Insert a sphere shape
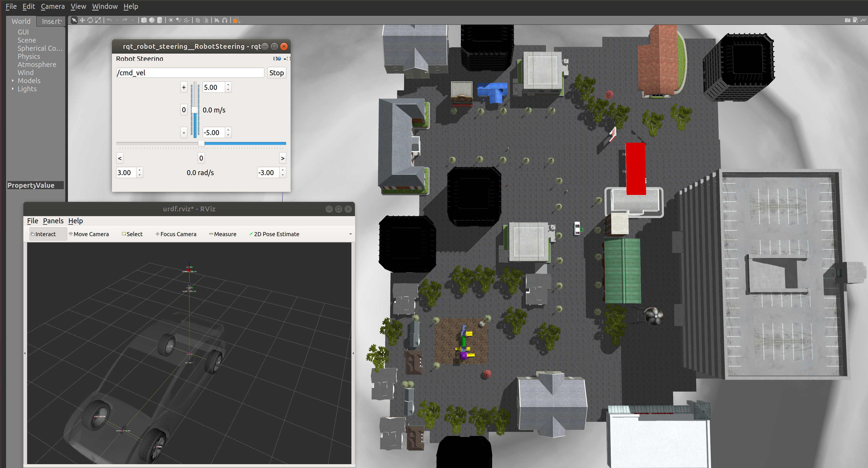Image resolution: width=868 pixels, height=468 pixels. point(152,20)
